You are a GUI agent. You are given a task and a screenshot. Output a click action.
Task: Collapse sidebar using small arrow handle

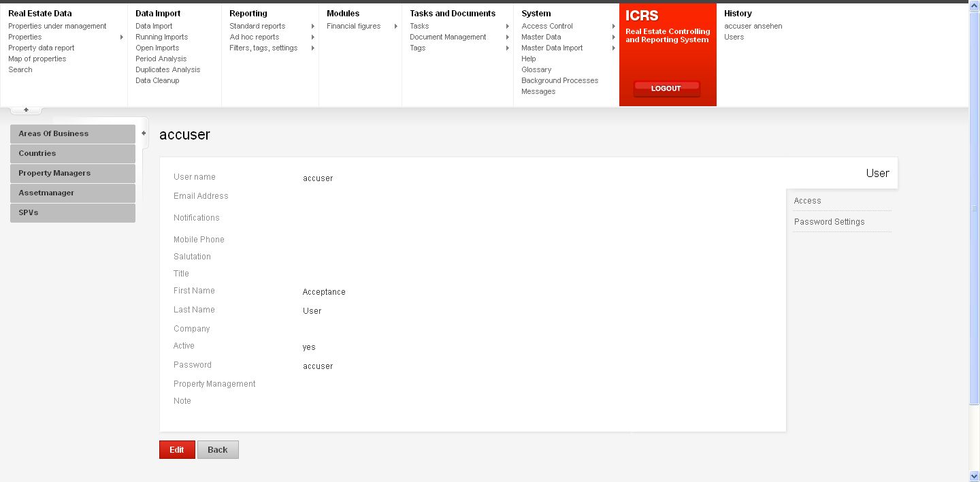point(144,133)
